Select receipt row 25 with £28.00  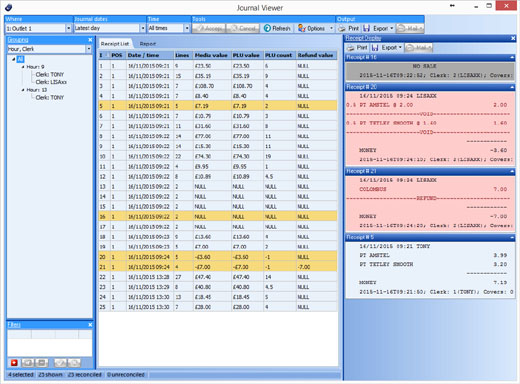[218, 307]
